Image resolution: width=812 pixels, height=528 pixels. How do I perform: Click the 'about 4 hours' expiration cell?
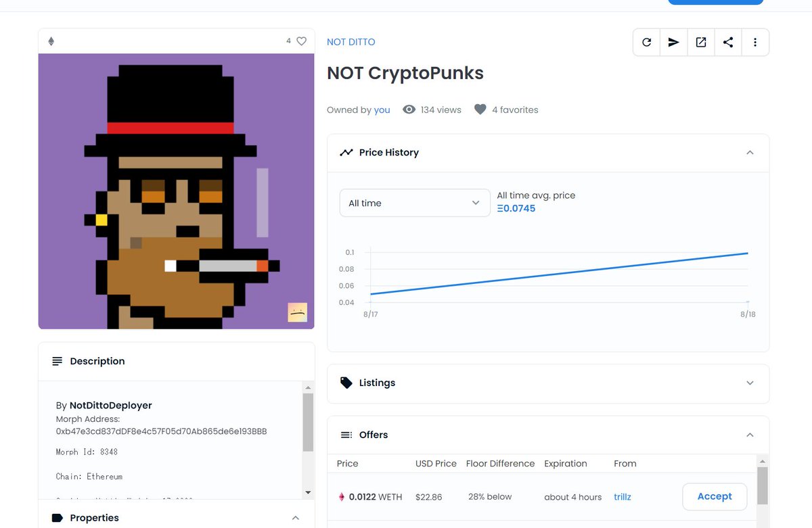[573, 497]
